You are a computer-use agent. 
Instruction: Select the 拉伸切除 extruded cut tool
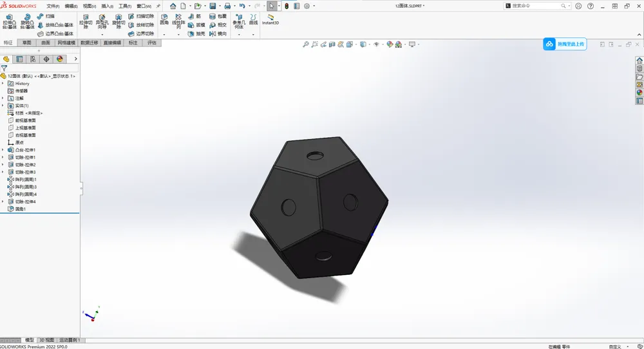coord(86,21)
